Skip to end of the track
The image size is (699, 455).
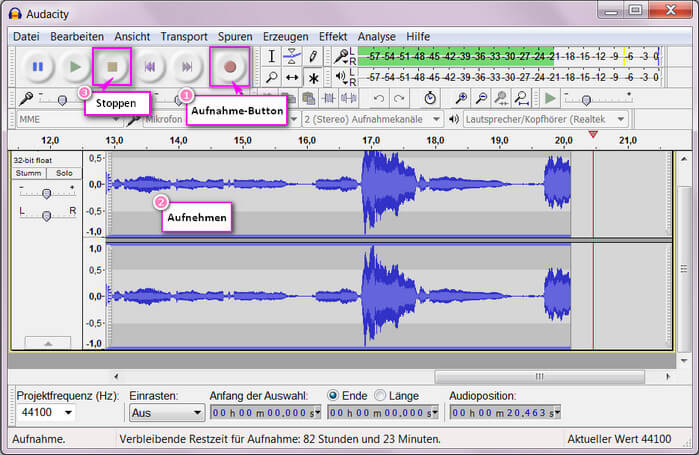tap(187, 67)
